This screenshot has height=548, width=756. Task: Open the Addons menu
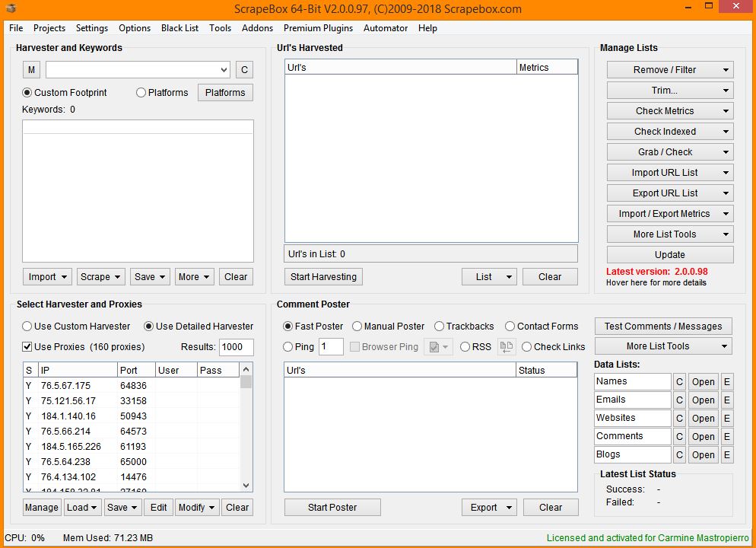pos(257,28)
